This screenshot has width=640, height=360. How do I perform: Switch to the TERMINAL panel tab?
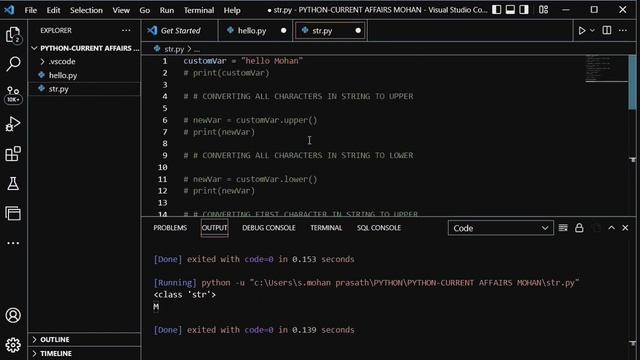click(x=326, y=228)
